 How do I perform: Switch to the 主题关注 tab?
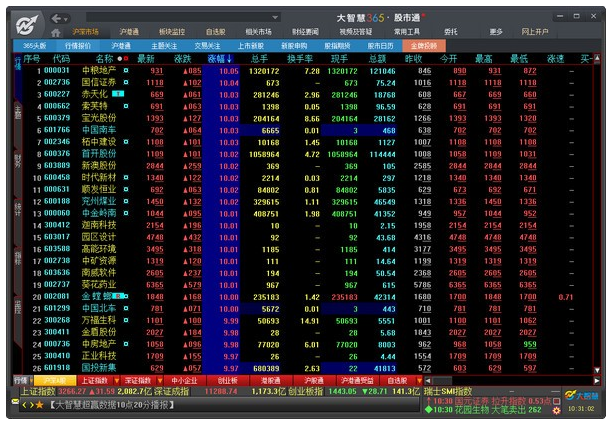[164, 46]
